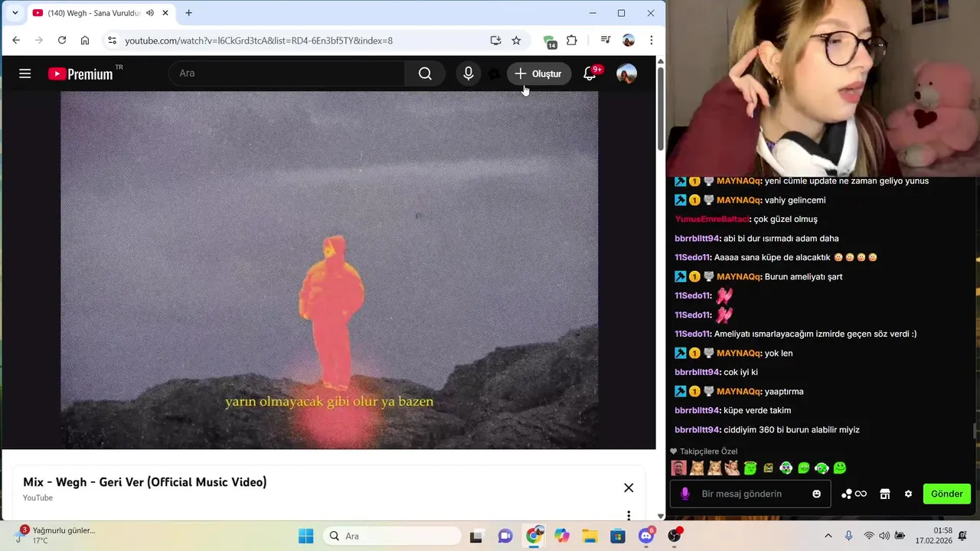The width and height of the screenshot is (980, 551).
Task: Start YouTube voice search with microphone
Action: pyautogui.click(x=469, y=73)
